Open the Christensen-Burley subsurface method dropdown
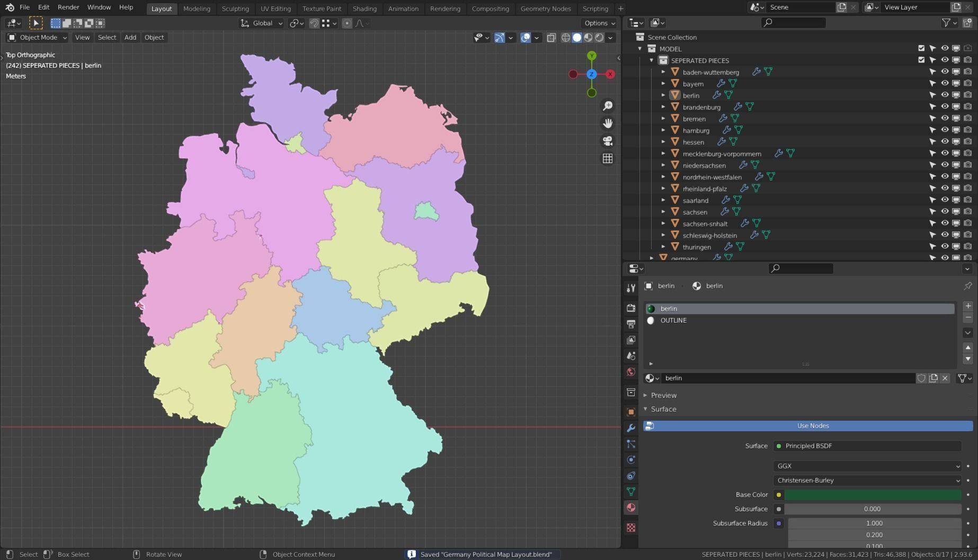978x560 pixels. click(867, 481)
